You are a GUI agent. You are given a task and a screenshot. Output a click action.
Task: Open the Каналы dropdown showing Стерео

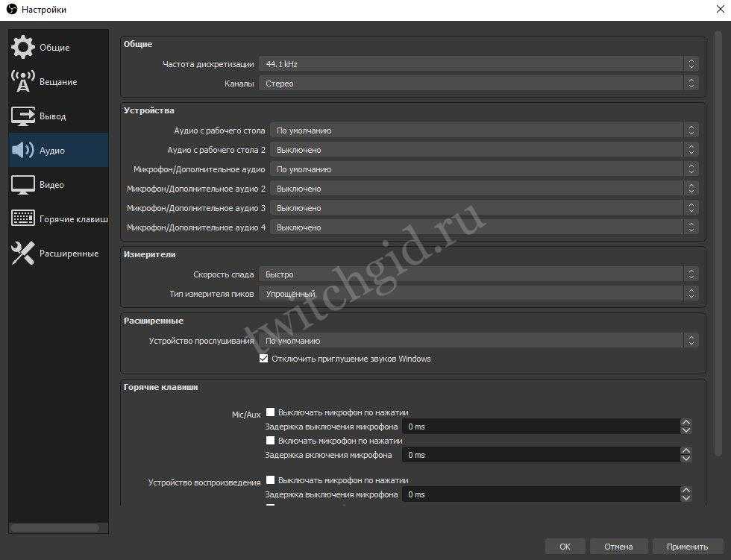479,84
